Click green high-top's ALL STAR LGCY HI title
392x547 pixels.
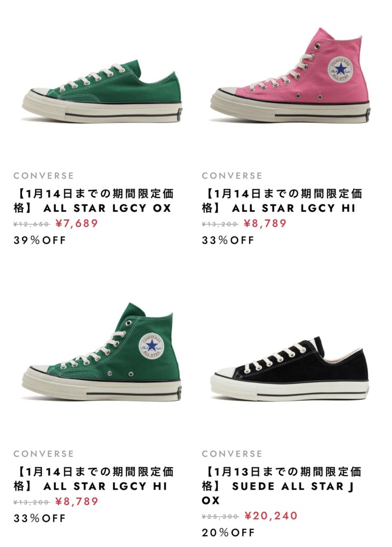point(94,479)
